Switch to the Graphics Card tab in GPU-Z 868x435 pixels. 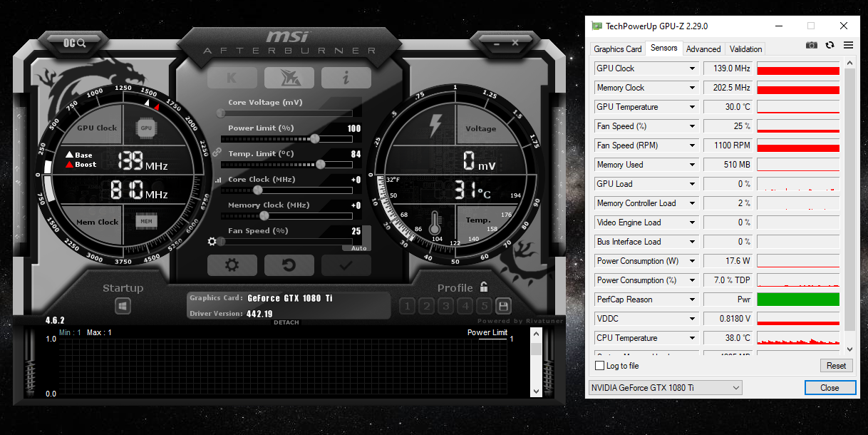click(x=618, y=49)
